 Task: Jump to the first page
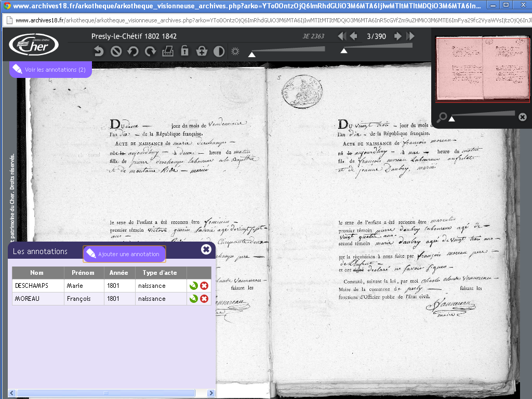coord(341,36)
